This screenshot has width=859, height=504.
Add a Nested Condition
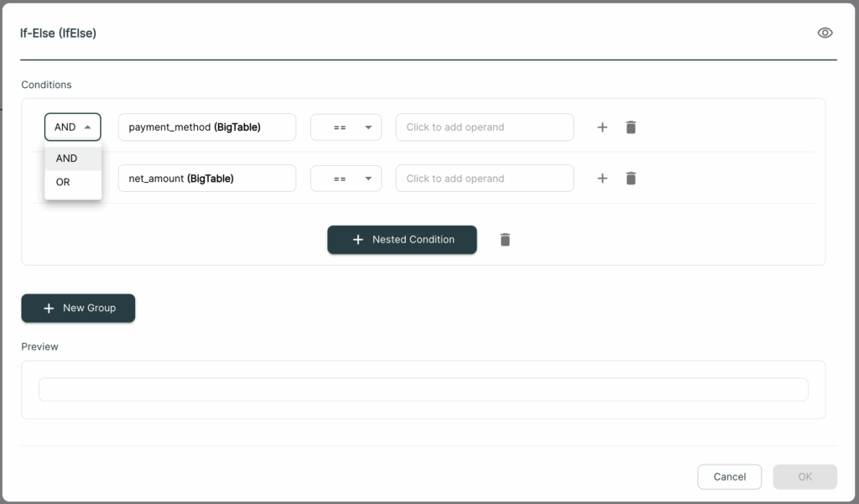coord(402,239)
